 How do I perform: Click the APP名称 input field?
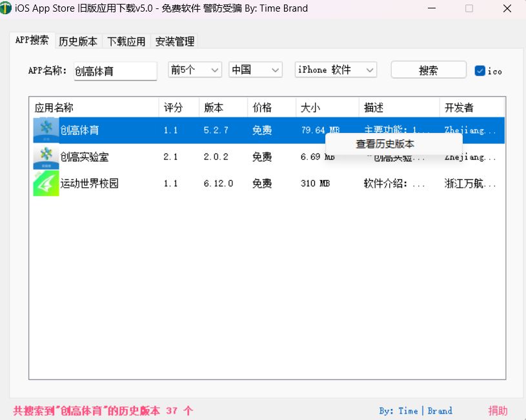coord(116,71)
